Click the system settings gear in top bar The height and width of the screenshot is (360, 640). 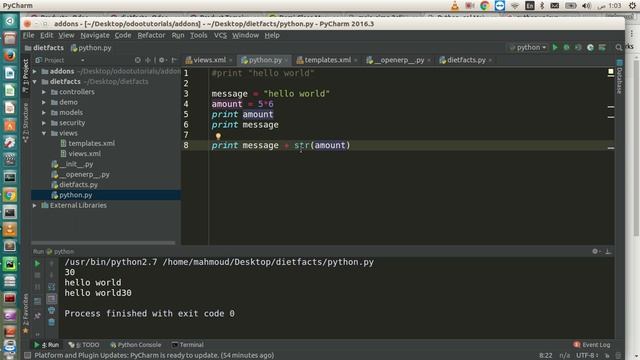[x=632, y=5]
